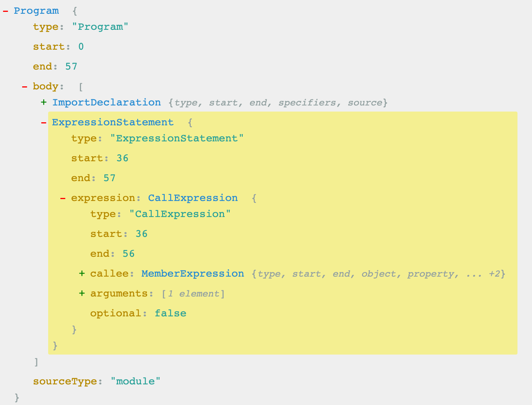Expand the arguments array with plus
The image size is (532, 405).
(x=82, y=294)
